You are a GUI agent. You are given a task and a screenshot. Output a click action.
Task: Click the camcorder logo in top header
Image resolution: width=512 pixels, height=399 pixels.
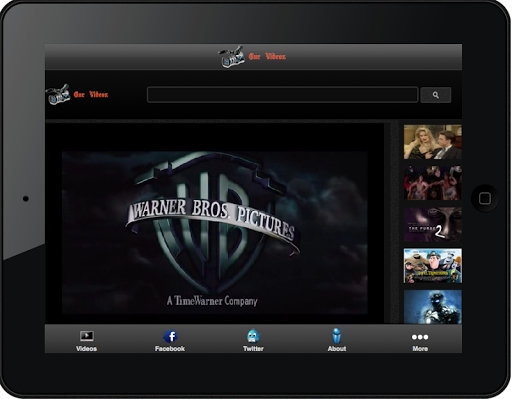pyautogui.click(x=231, y=57)
